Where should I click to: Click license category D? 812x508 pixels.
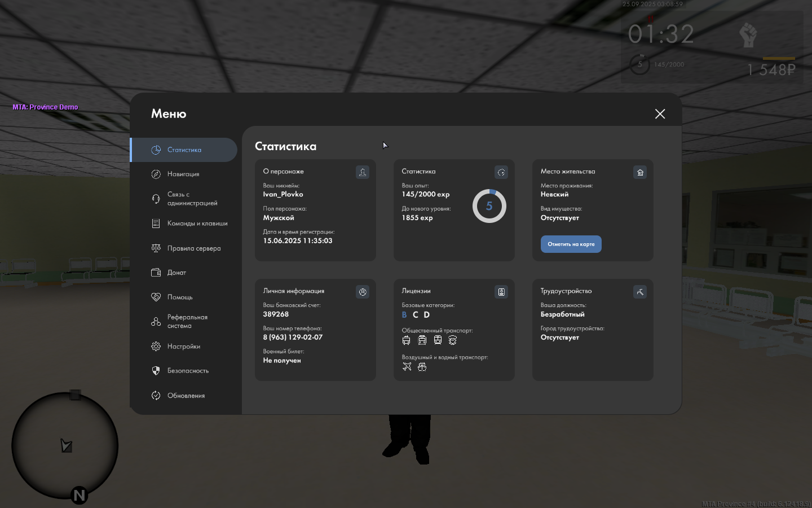427,315
